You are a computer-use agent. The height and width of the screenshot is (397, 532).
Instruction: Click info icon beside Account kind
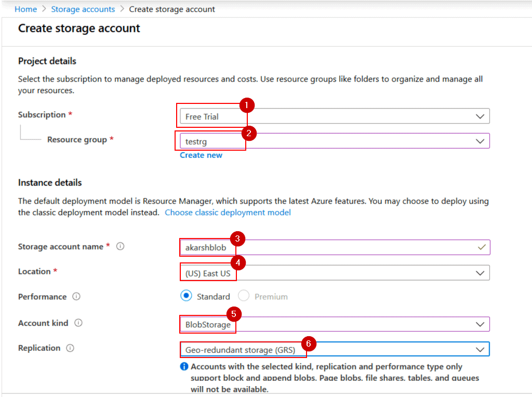pyautogui.click(x=78, y=323)
